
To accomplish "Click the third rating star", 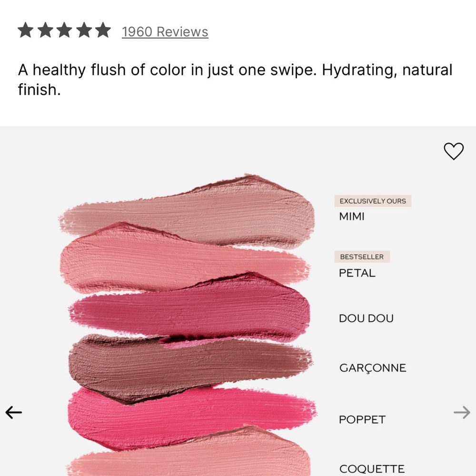I will pos(64,30).
